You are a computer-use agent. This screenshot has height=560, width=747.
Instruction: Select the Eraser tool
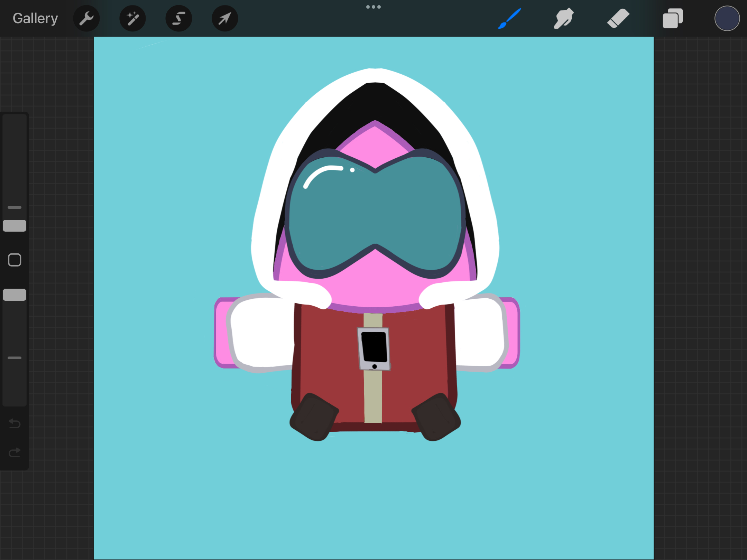click(x=618, y=18)
